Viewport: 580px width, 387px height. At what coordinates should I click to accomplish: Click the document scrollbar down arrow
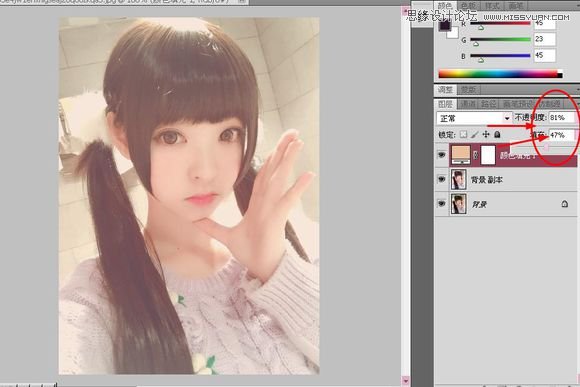pyautogui.click(x=406, y=380)
